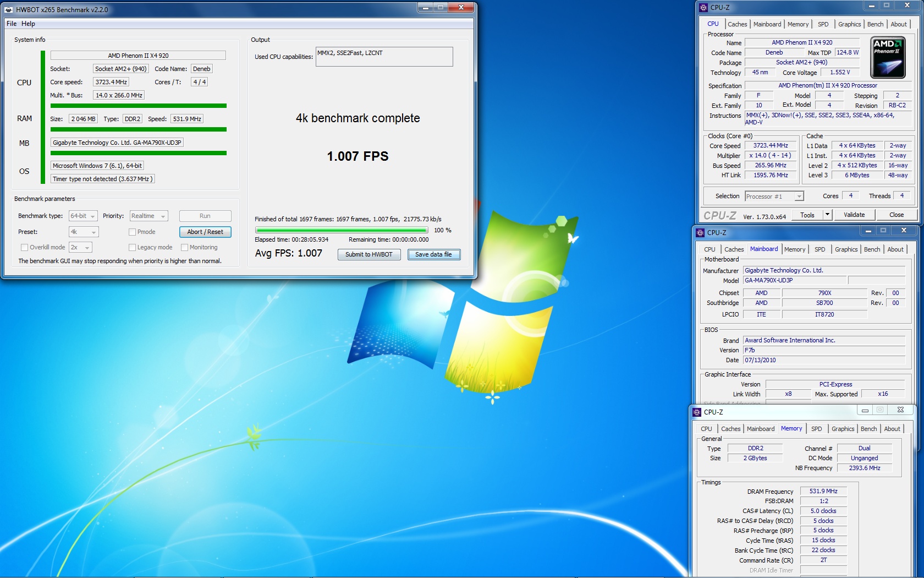
Task: Enable the Pmode checkbox
Action: (132, 232)
